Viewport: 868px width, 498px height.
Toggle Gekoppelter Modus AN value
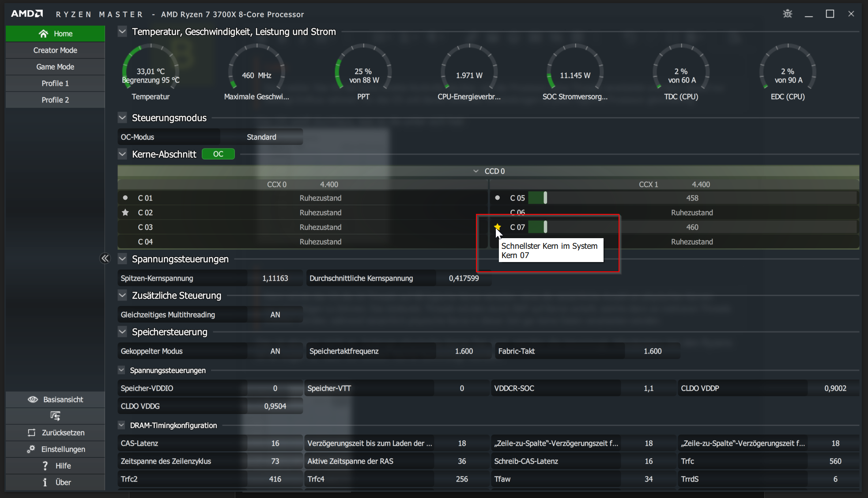(x=275, y=351)
